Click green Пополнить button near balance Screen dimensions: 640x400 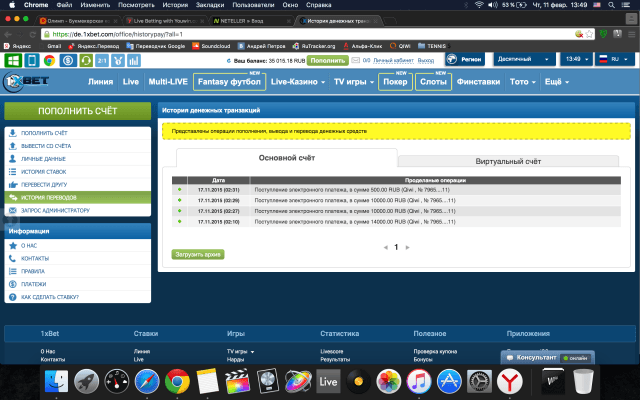tap(328, 60)
